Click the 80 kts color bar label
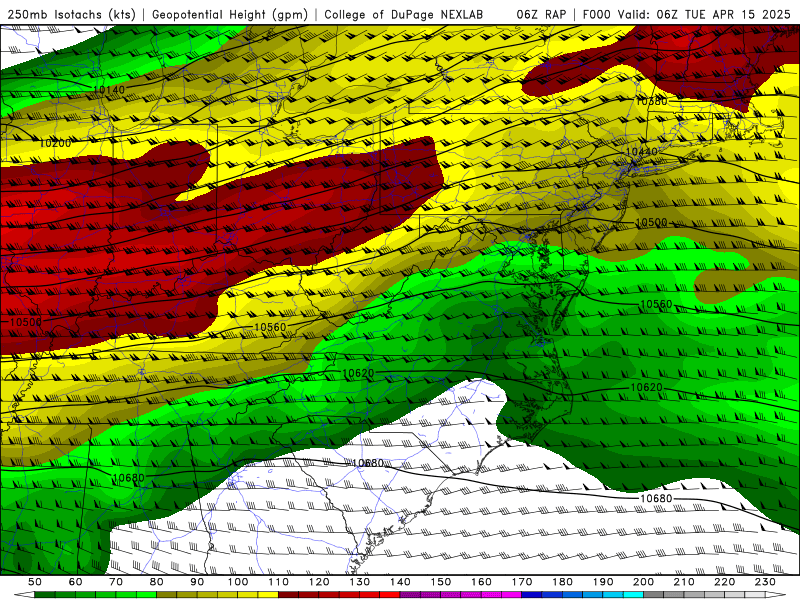 tap(157, 582)
